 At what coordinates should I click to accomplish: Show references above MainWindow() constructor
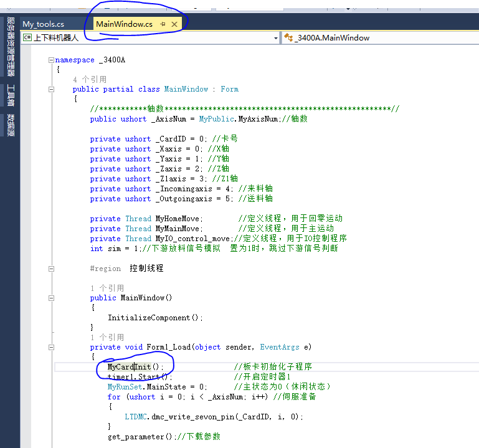107,288
